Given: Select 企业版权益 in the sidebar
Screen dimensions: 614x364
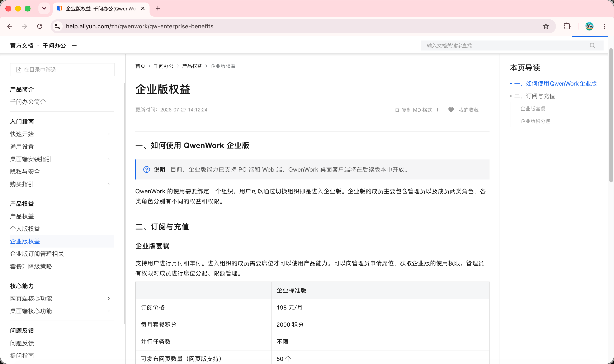Looking at the screenshot, I should point(62,241).
